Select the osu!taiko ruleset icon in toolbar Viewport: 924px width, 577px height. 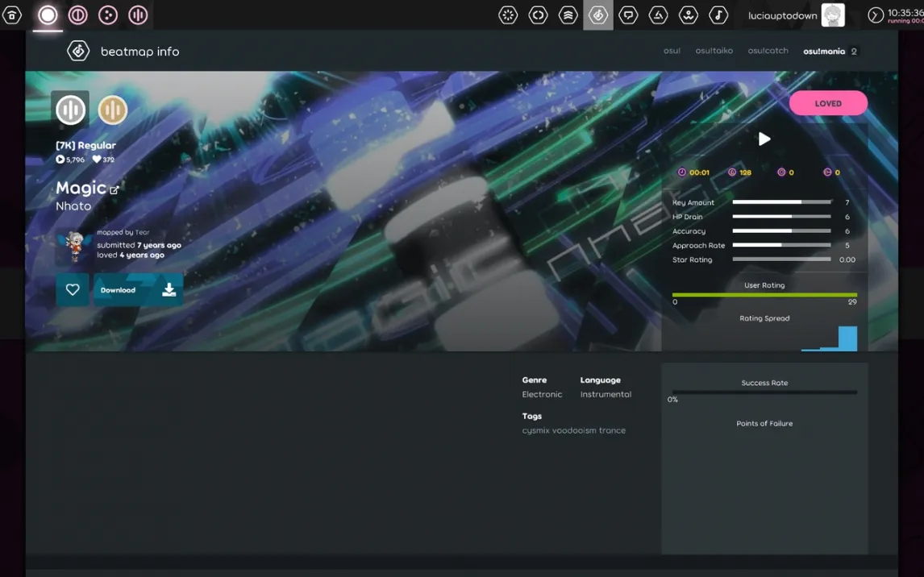78,15
